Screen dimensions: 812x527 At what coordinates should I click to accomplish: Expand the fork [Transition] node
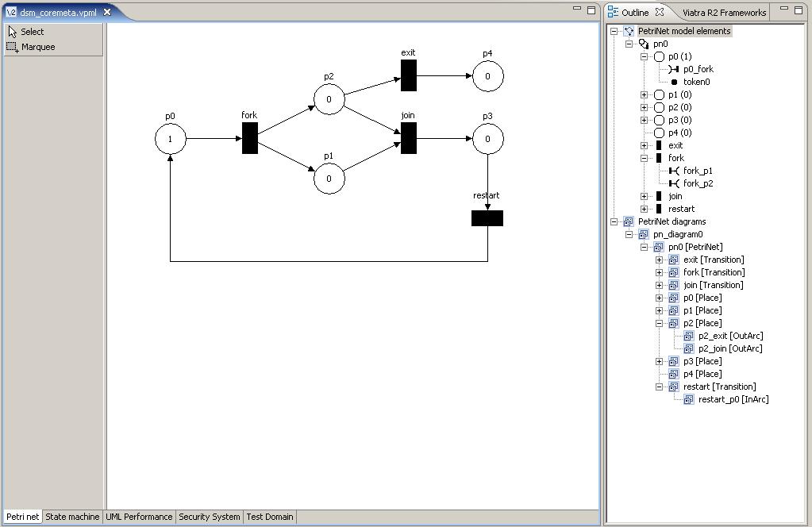pos(659,272)
